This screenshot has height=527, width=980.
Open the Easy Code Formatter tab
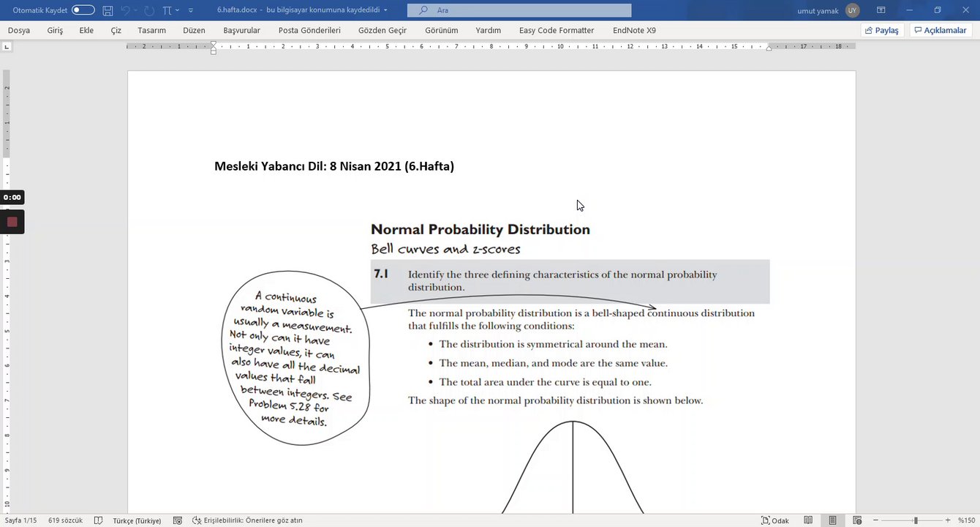(x=557, y=30)
